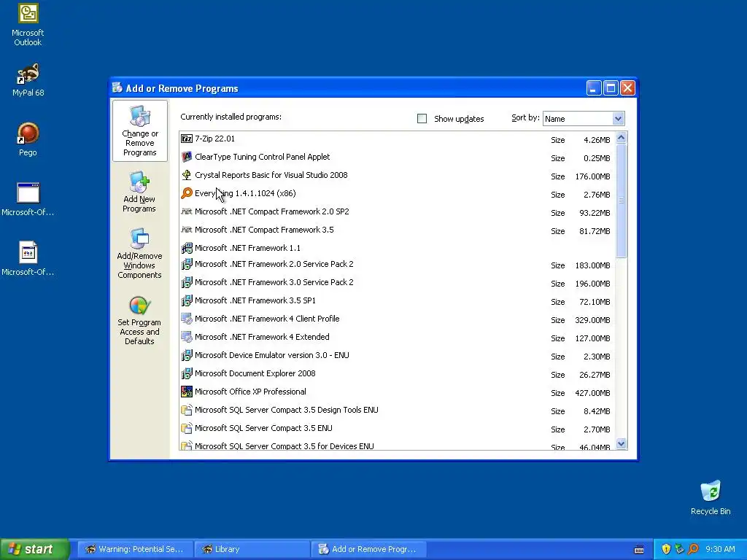The image size is (747, 560).
Task: Select SQL Server Compact 3.5 Design Tools ENU
Action: pos(397,411)
